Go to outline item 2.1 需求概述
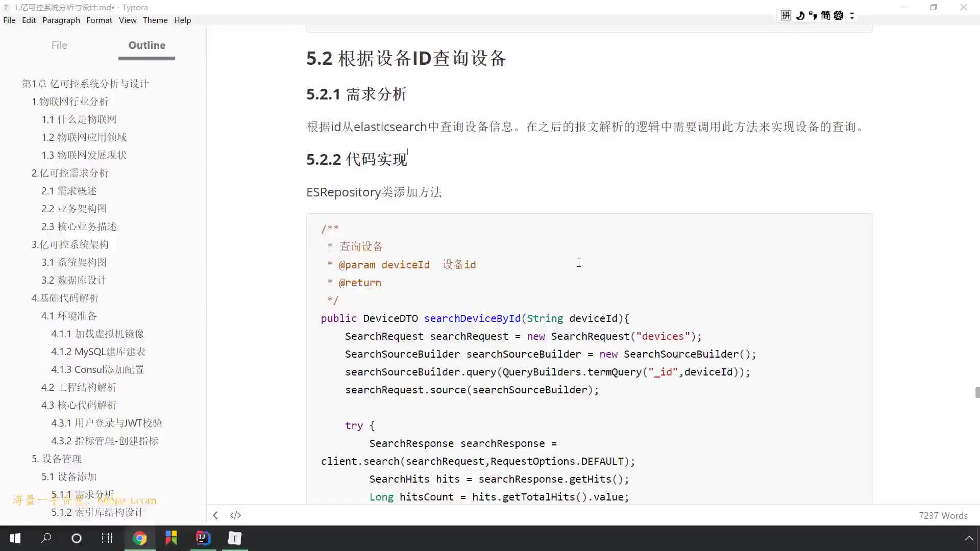Screen dimensions: 980x551 [x=69, y=191]
